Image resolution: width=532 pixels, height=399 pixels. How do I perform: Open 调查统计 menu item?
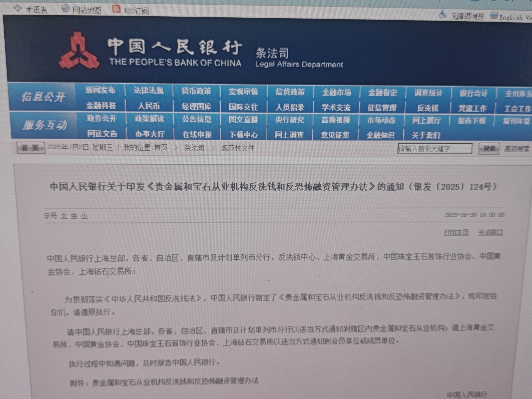(x=428, y=93)
